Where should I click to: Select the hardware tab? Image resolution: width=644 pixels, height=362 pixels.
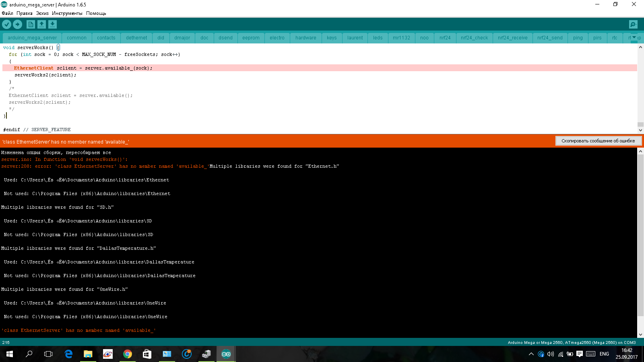305,38
